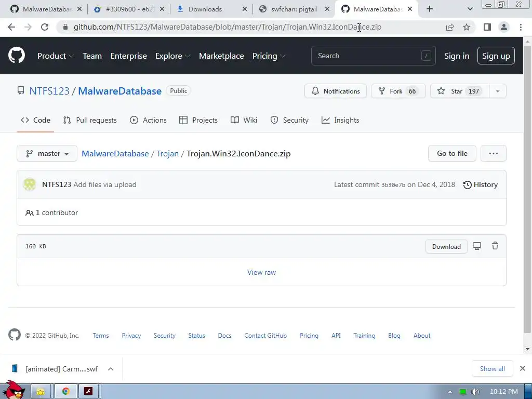
Task: Click the Sign in link
Action: point(457,56)
